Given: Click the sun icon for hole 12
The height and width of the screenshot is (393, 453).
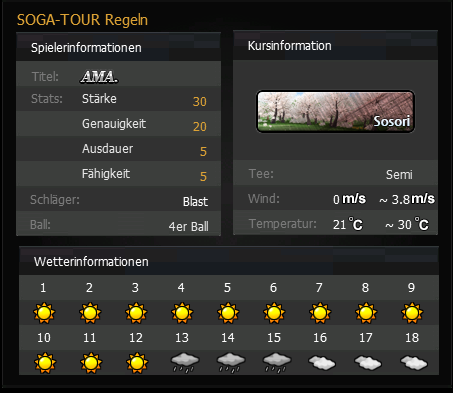Looking at the screenshot, I should tap(137, 363).
